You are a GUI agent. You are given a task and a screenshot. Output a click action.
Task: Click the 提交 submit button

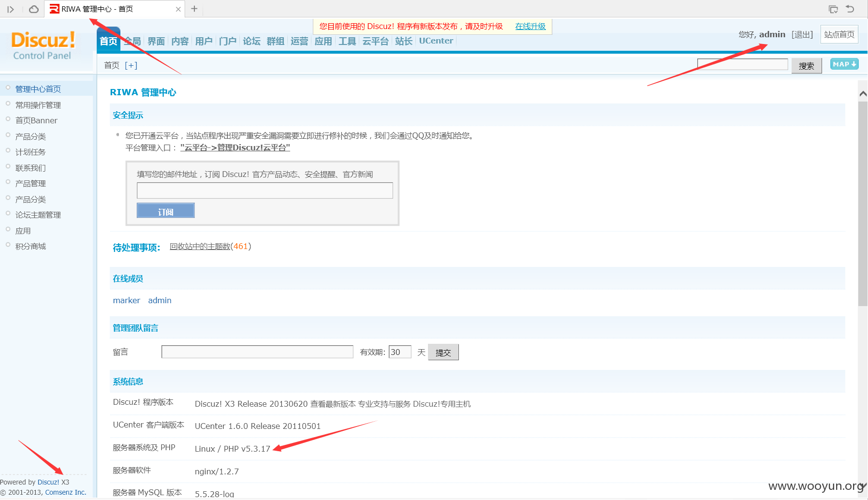click(443, 353)
